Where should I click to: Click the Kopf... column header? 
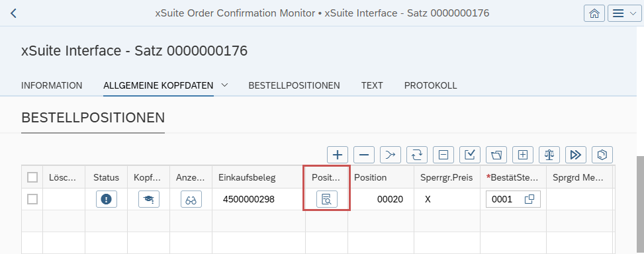pos(149,177)
